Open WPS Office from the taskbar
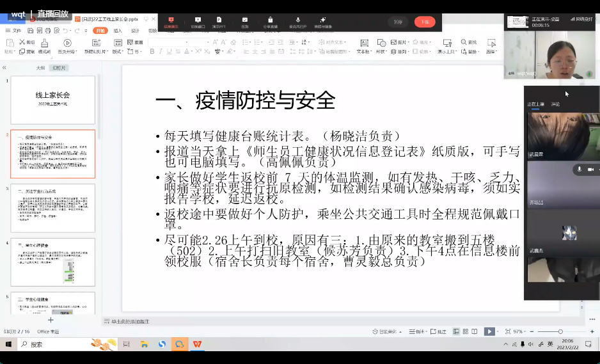 point(197,344)
